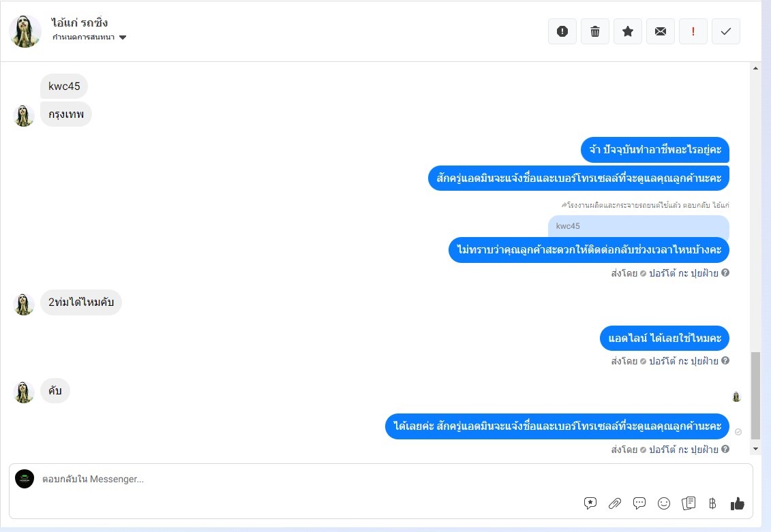The image size is (771, 532).
Task: Attach a file with the paperclip icon
Action: point(615,503)
